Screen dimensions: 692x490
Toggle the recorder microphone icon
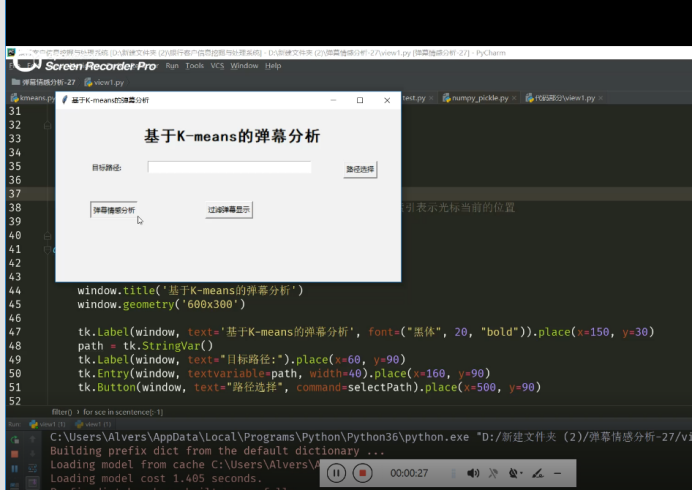click(x=493, y=473)
